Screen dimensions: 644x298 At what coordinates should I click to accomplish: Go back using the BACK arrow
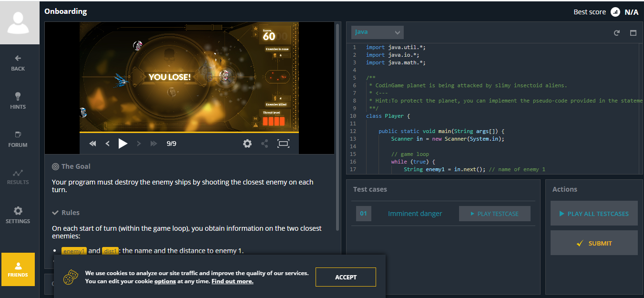[x=18, y=63]
